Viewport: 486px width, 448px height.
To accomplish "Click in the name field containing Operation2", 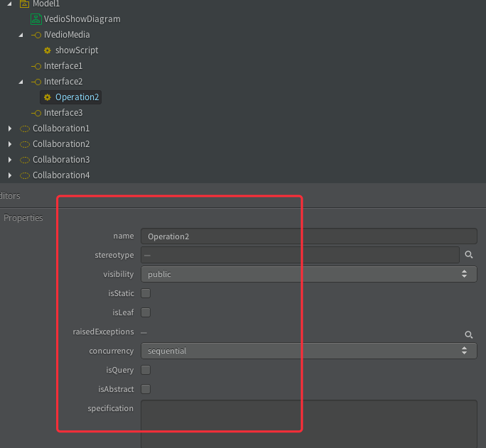I will point(308,236).
